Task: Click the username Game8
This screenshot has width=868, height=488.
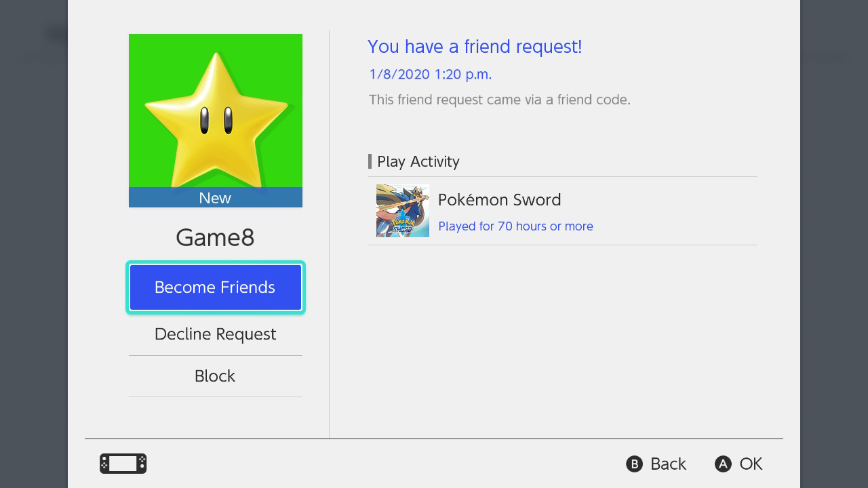Action: (215, 237)
